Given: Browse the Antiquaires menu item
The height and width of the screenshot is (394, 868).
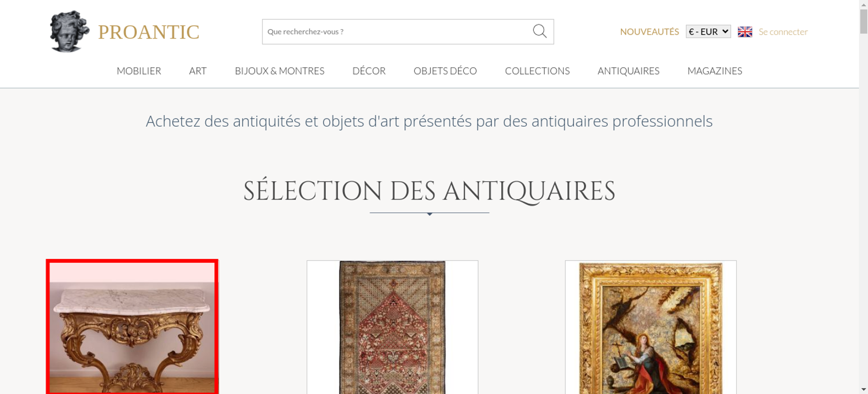Looking at the screenshot, I should pos(628,71).
